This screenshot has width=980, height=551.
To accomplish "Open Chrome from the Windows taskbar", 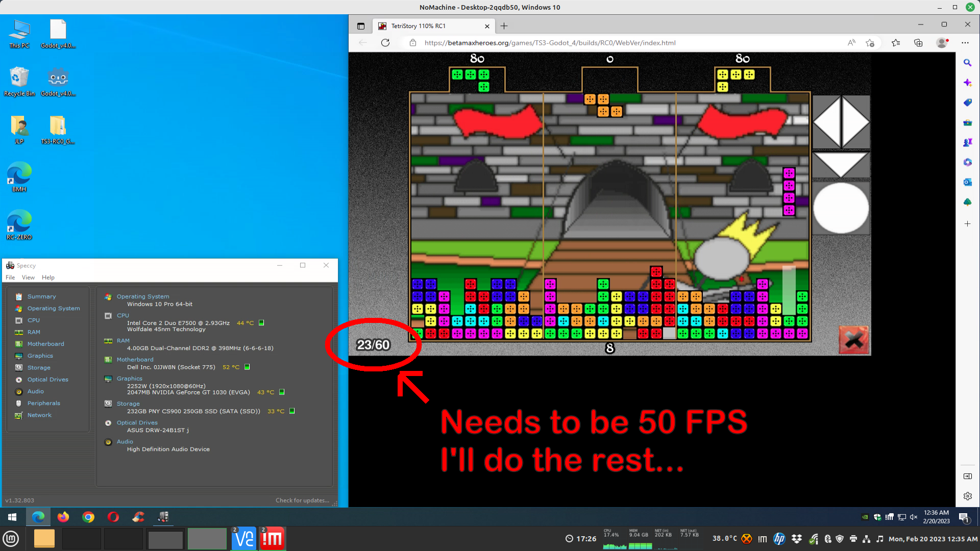I will click(x=88, y=517).
